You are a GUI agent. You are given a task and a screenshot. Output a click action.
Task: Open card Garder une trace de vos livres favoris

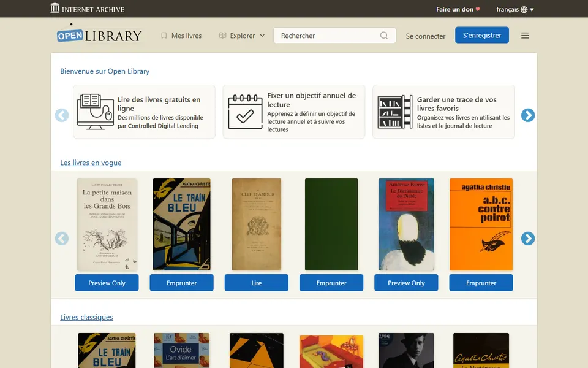pos(443,112)
